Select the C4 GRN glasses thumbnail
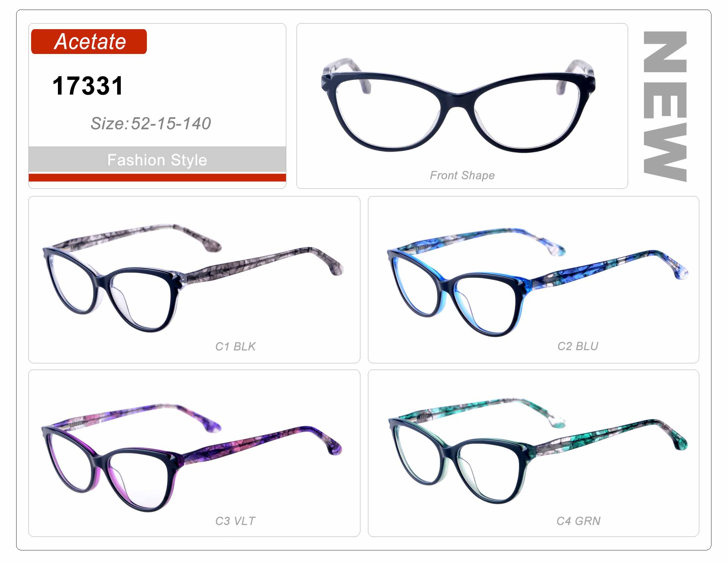728x563 pixels. (538, 451)
